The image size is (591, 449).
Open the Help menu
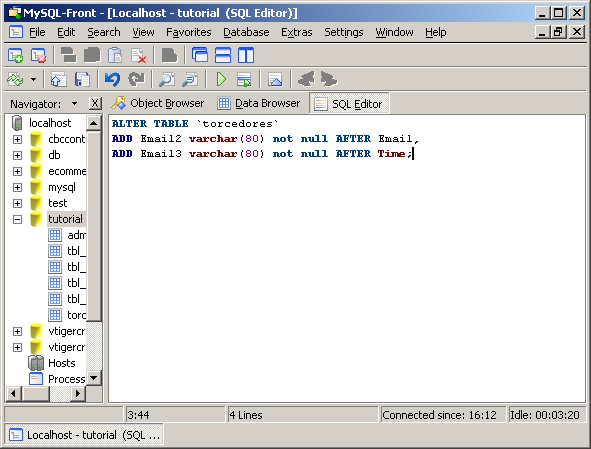point(436,32)
